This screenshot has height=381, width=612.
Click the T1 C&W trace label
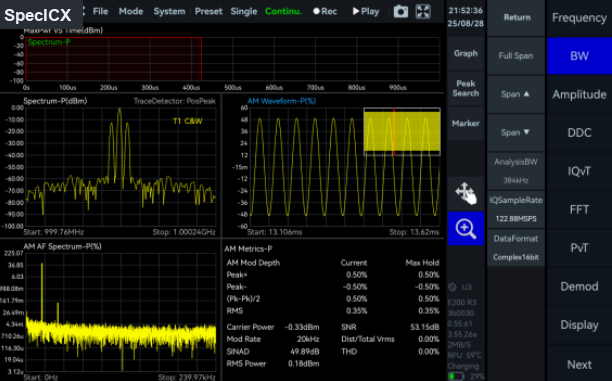point(187,121)
